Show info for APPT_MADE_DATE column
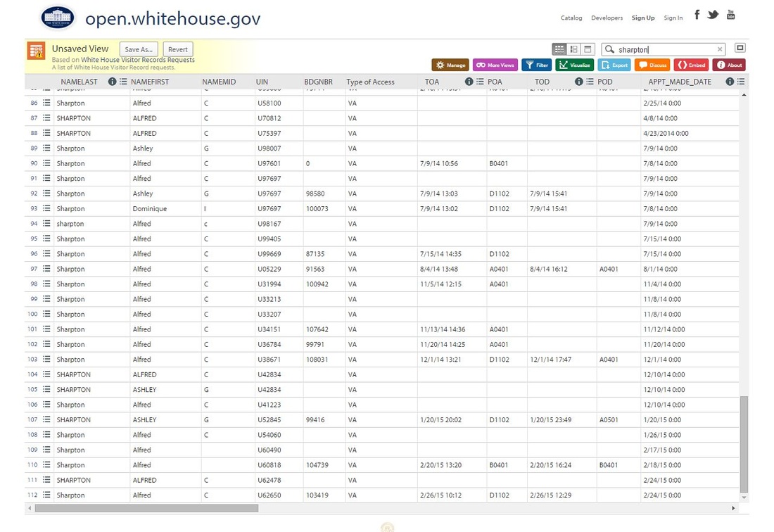This screenshot has width=774, height=532. [730, 82]
